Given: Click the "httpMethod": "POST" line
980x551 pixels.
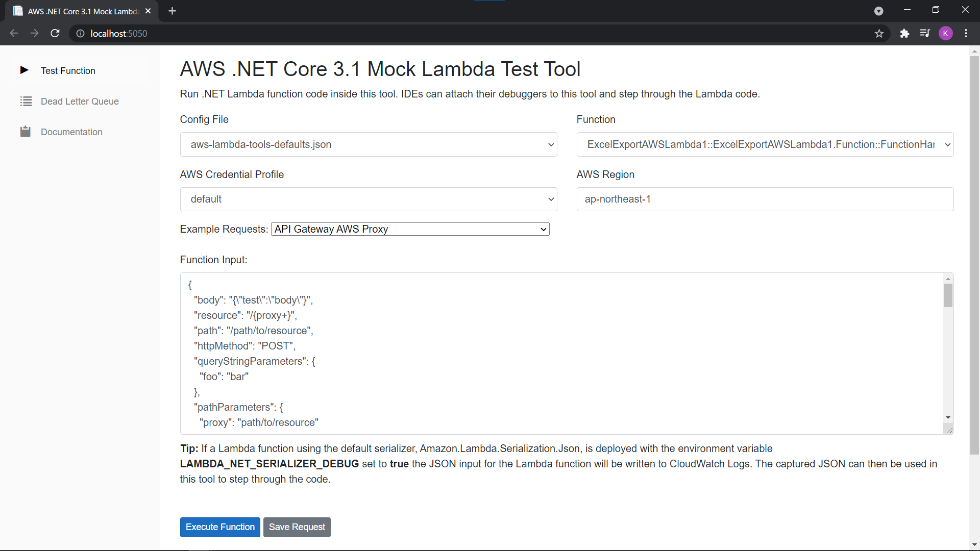Looking at the screenshot, I should point(244,346).
